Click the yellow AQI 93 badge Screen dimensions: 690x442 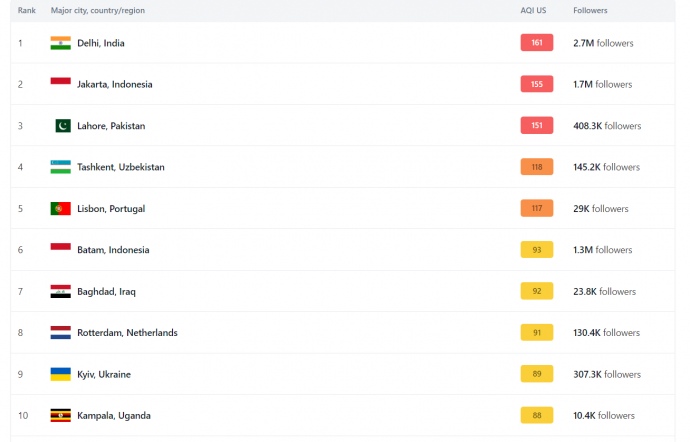click(536, 250)
